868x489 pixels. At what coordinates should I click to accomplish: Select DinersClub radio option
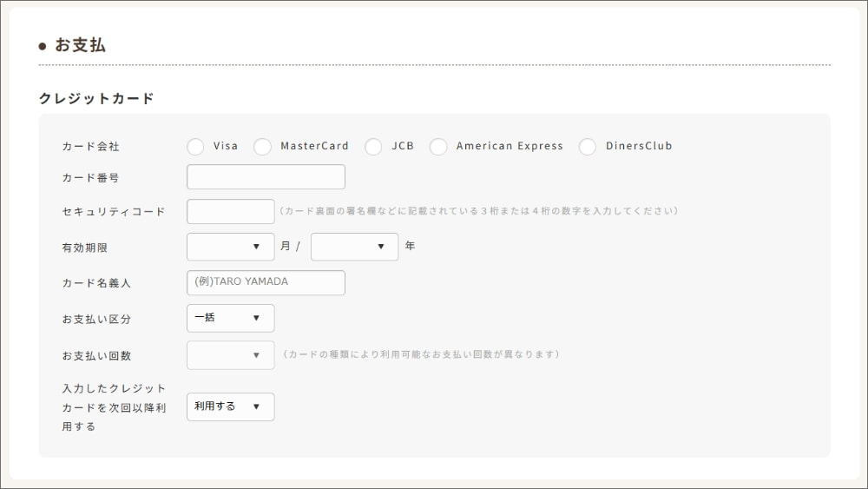pos(588,147)
